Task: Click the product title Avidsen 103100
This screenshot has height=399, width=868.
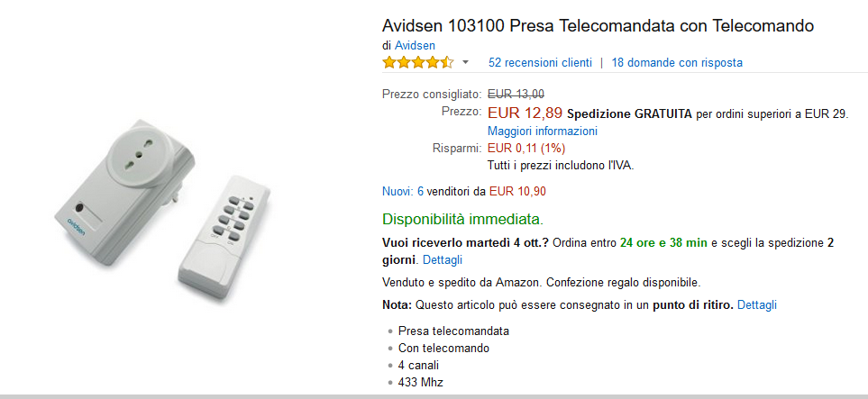Action: pos(598,26)
